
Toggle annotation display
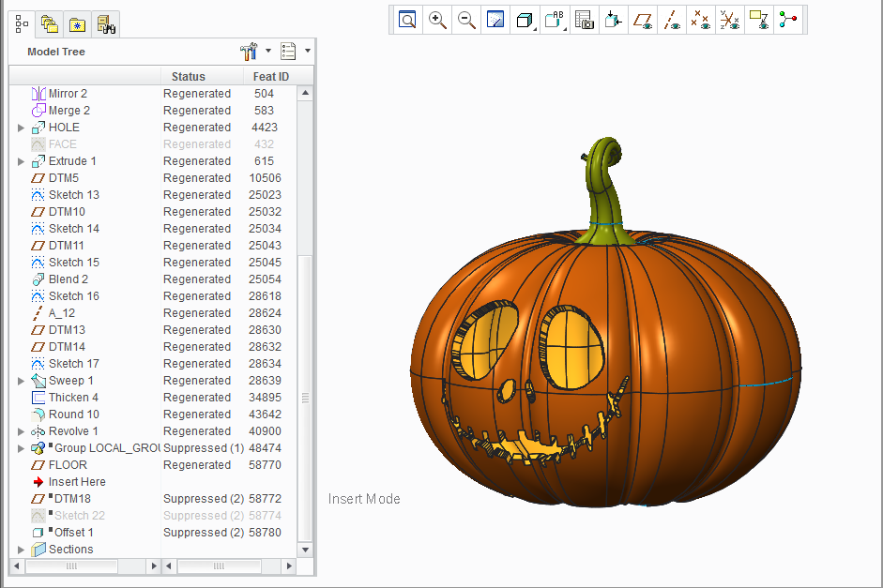point(759,21)
